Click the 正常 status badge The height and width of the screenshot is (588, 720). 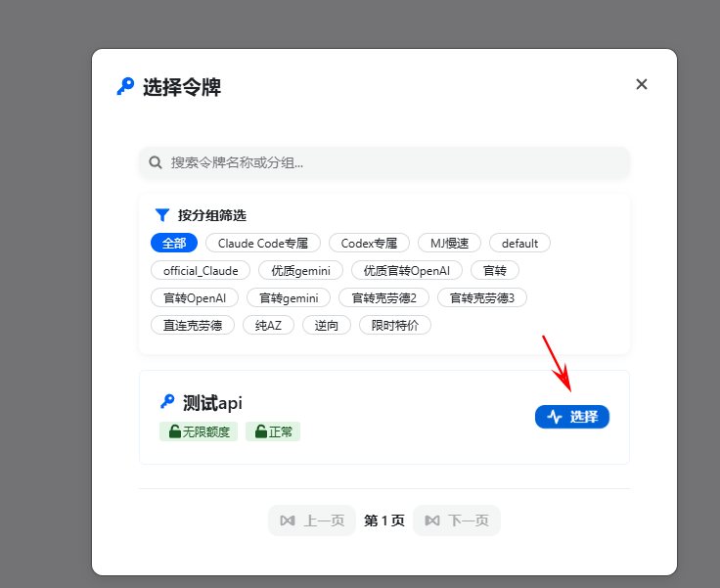(x=273, y=431)
